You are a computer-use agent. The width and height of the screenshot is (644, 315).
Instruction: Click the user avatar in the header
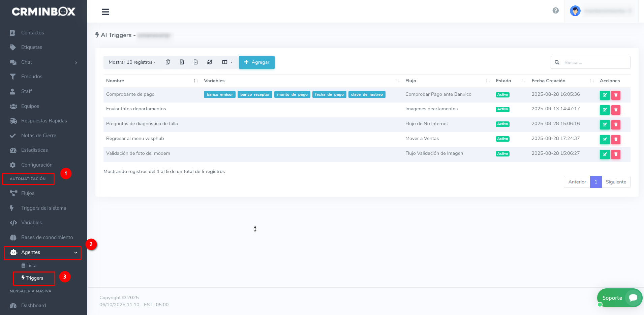(575, 11)
